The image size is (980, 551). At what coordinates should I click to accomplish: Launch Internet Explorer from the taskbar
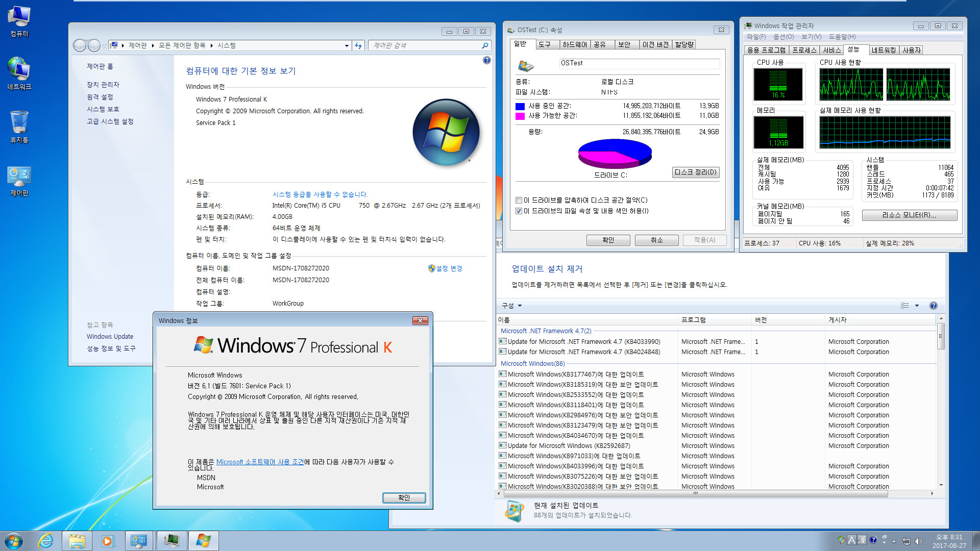[46, 541]
